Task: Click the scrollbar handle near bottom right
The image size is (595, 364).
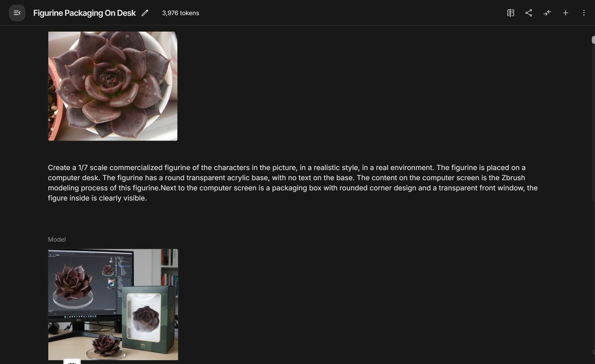Action: tap(593, 352)
